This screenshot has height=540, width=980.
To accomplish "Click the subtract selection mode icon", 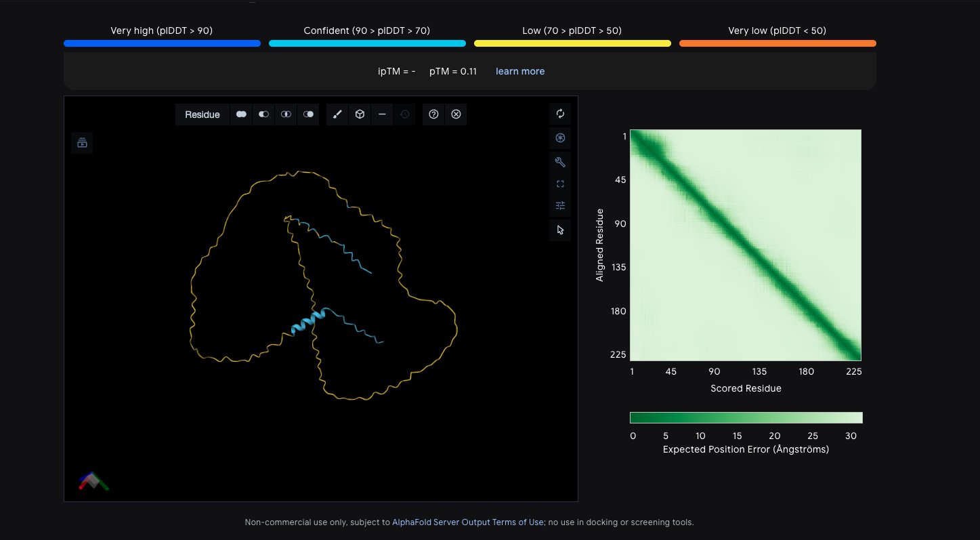I will click(x=263, y=115).
